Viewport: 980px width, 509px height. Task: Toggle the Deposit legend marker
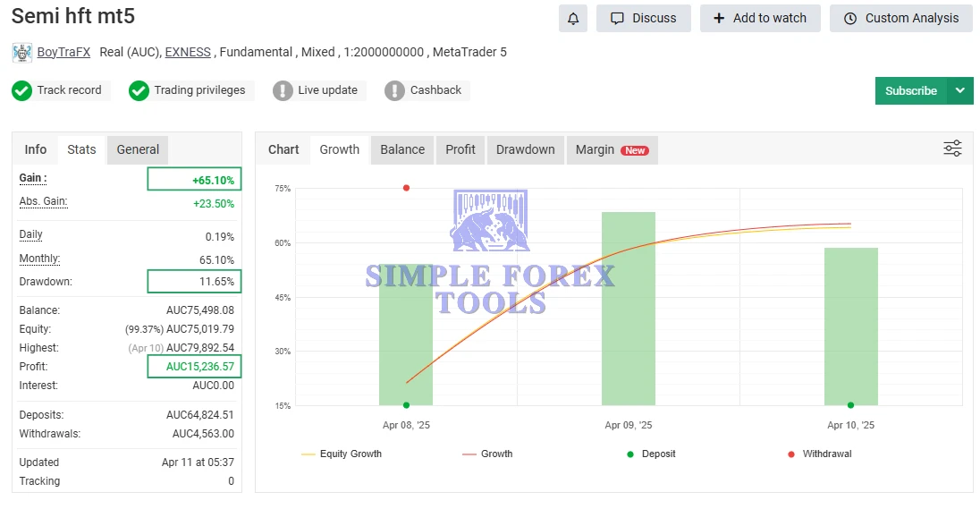click(x=651, y=454)
